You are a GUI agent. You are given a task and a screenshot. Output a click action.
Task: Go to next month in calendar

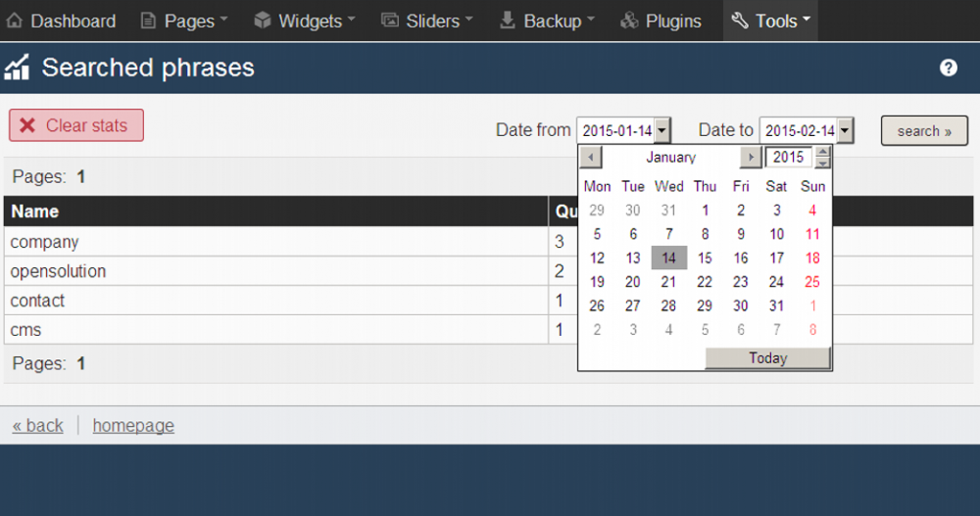pyautogui.click(x=751, y=158)
